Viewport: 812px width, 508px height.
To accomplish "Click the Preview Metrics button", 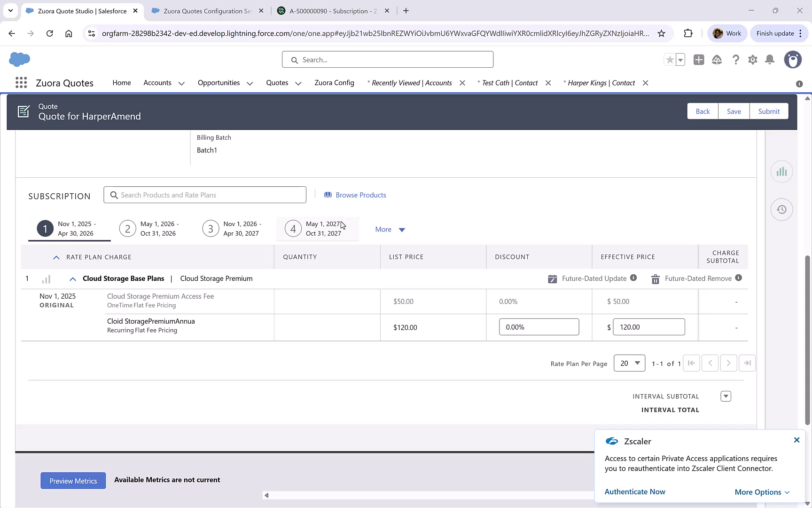I will click(73, 481).
